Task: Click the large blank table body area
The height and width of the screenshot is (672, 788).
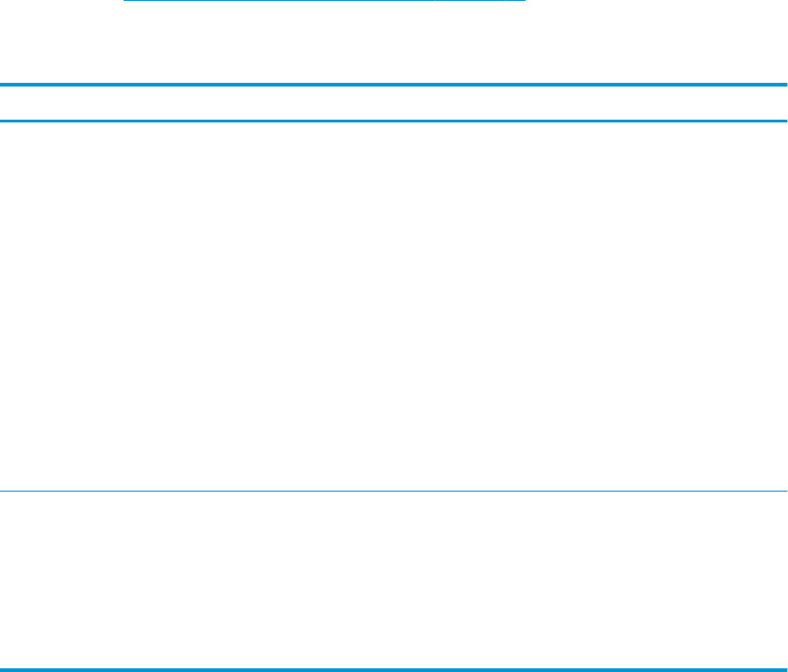Action: click(x=393, y=307)
